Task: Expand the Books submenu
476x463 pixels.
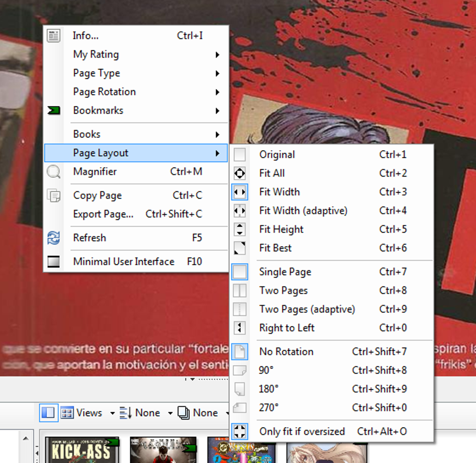Action: (136, 134)
